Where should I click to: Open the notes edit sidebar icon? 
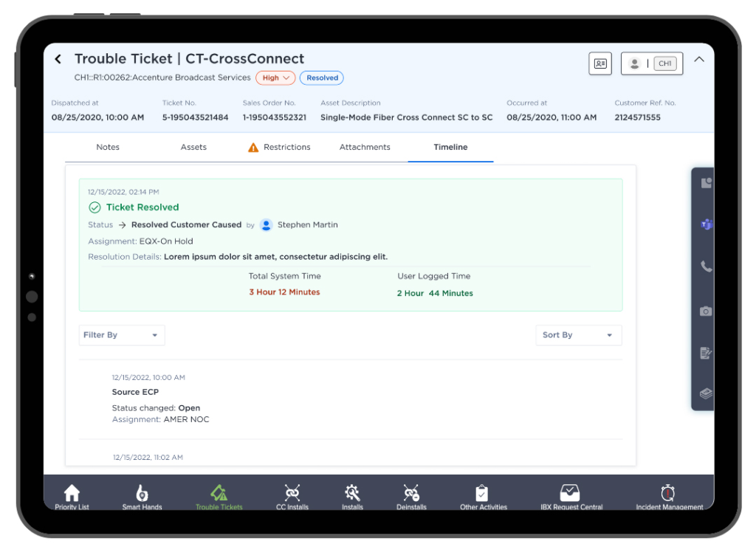[706, 353]
